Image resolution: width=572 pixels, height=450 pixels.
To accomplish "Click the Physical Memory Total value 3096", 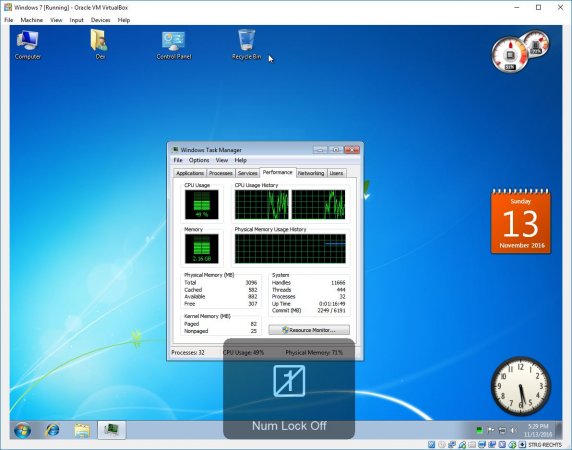I will [251, 283].
